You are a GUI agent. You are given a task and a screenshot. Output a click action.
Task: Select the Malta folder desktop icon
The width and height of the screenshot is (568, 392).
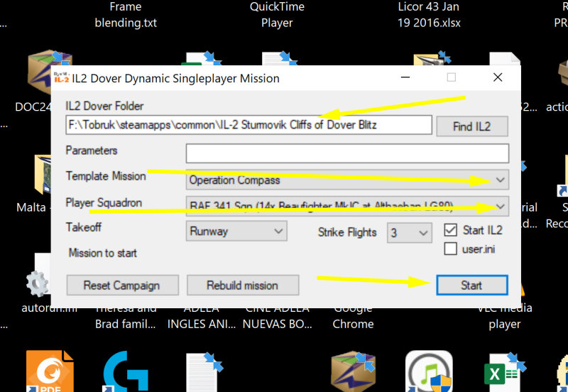click(x=43, y=174)
